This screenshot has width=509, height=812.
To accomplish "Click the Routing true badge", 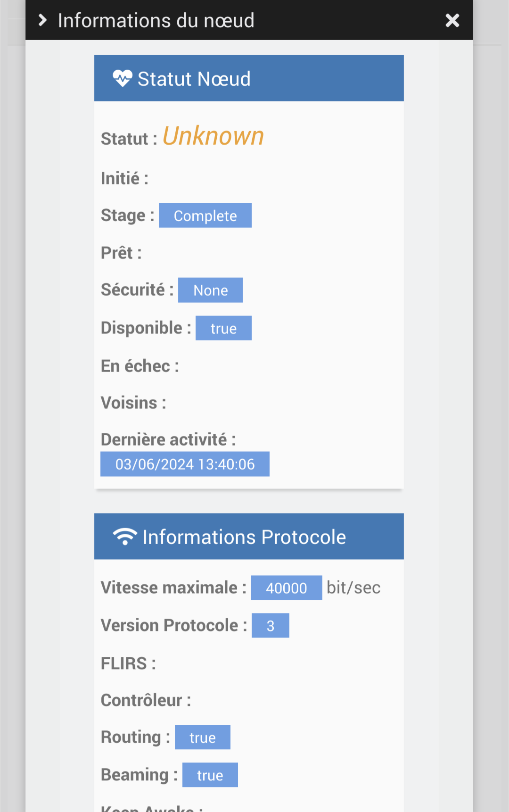I will click(202, 737).
